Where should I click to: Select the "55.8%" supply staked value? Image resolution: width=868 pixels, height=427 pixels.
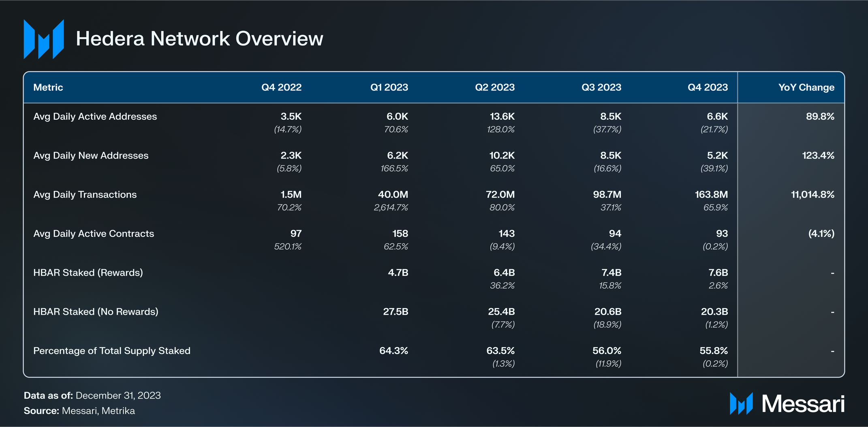[714, 351]
